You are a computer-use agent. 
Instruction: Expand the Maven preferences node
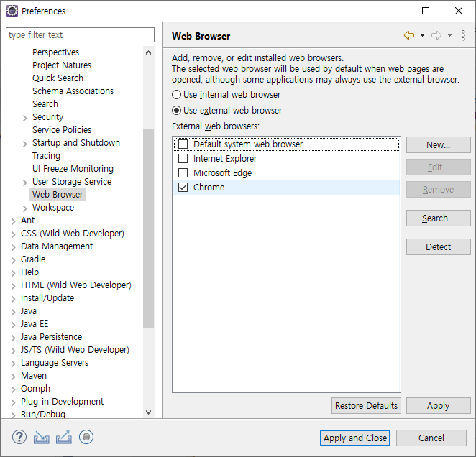[14, 377]
